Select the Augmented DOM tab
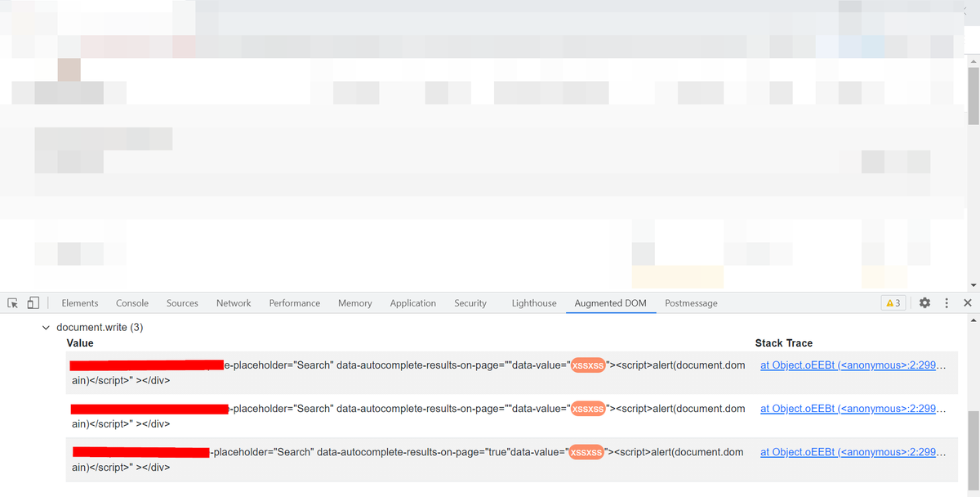The image size is (980, 497). coord(611,303)
